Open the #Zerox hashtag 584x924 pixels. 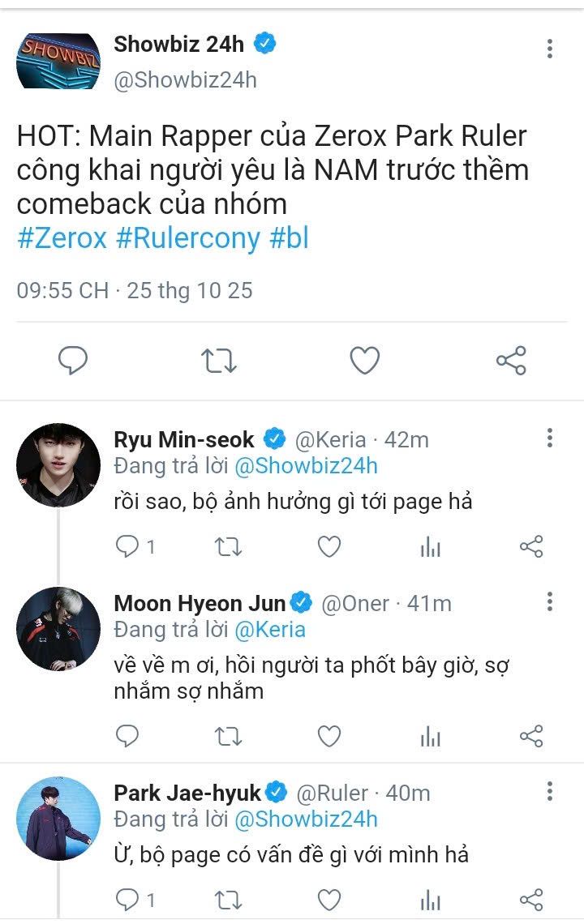coord(62,238)
